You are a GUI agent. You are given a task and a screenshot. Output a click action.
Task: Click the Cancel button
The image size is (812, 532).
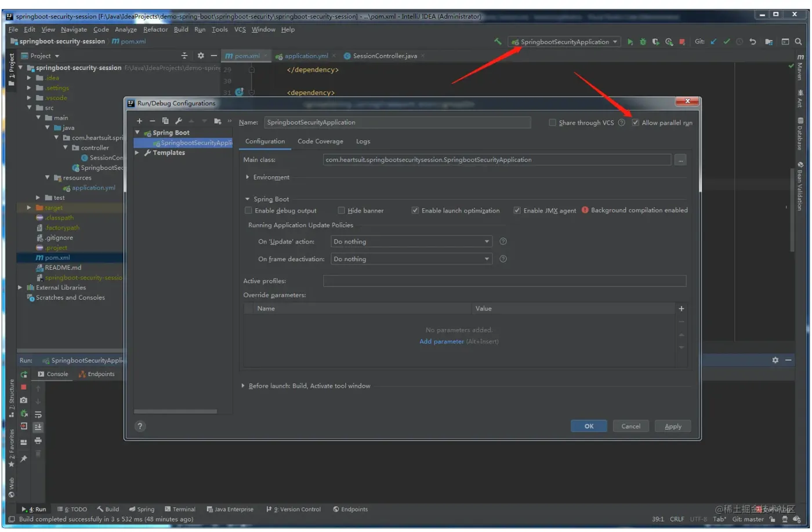(631, 427)
